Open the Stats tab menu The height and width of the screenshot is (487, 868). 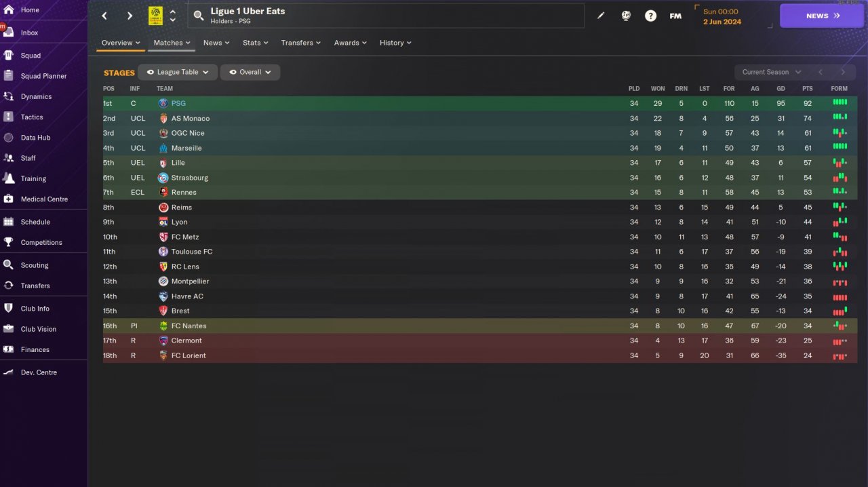(255, 43)
